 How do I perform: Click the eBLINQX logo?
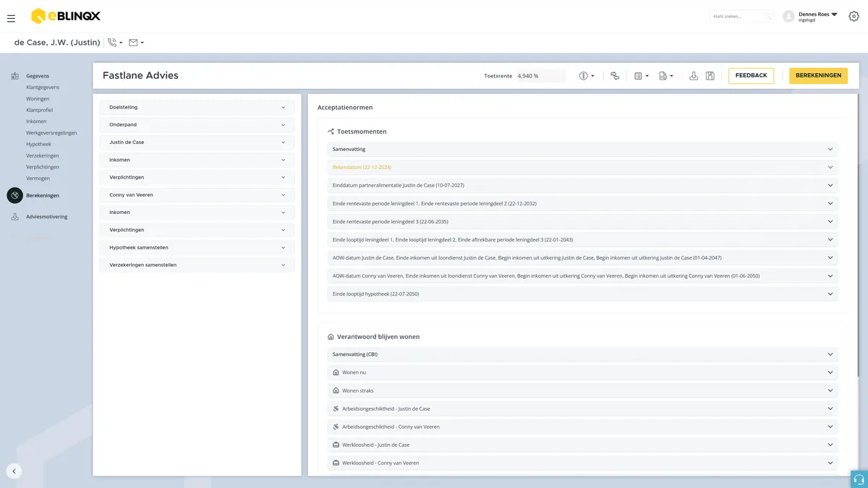point(66,16)
